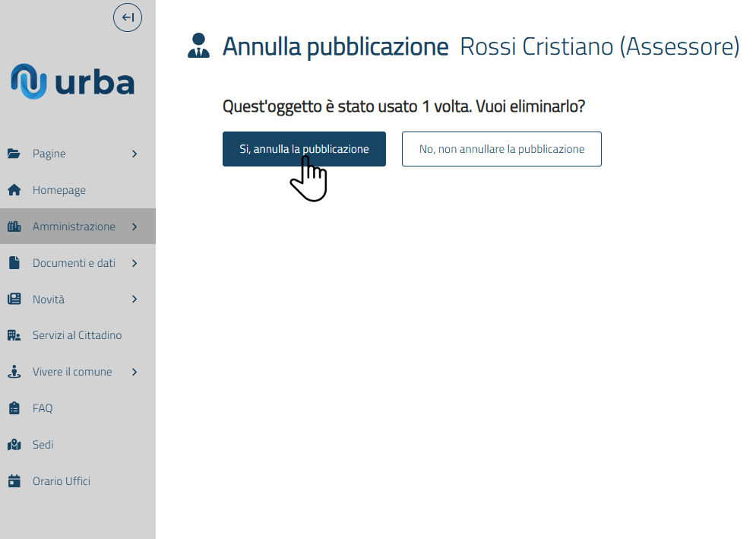The image size is (756, 539).
Task: Collapse the sidebar with the arrow button
Action: [127, 17]
